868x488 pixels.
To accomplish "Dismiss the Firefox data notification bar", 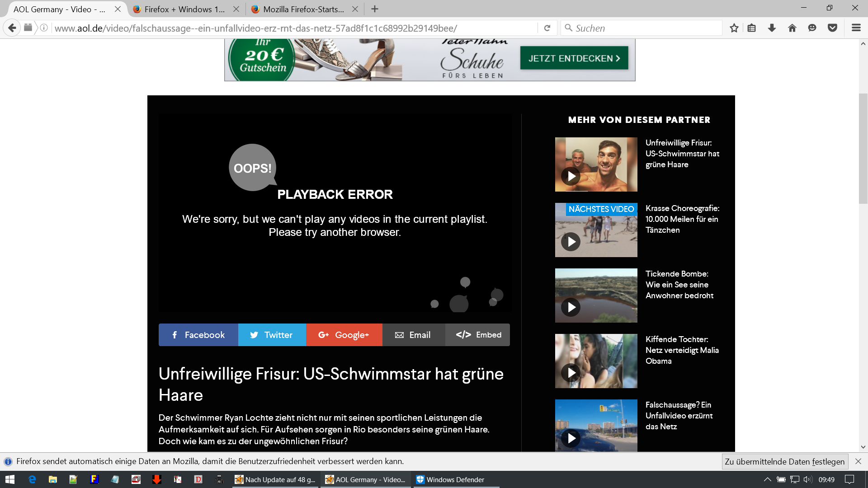I will coord(858,461).
